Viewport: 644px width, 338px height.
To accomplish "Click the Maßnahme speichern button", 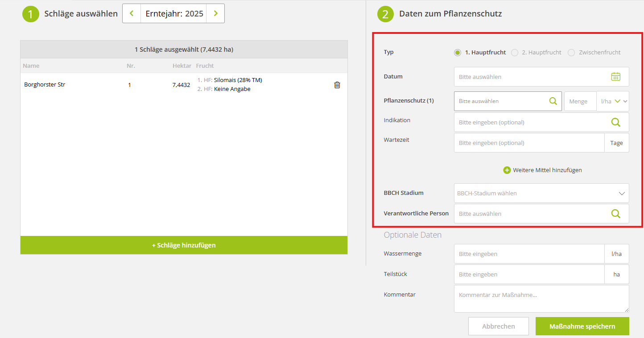I will pyautogui.click(x=582, y=326).
